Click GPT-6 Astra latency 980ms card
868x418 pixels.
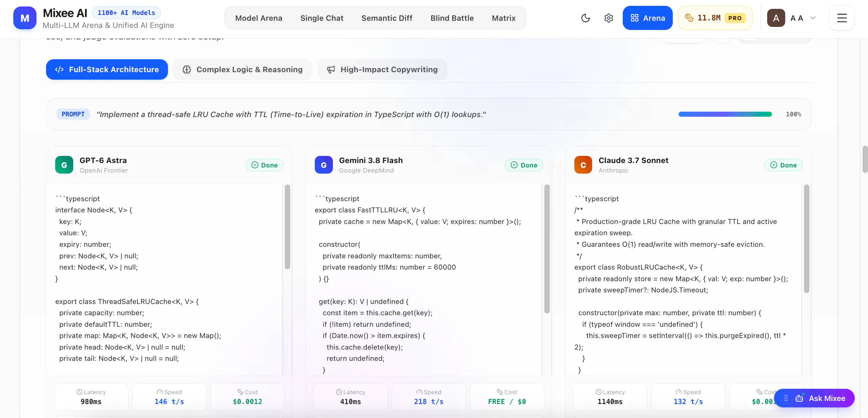[x=91, y=397]
